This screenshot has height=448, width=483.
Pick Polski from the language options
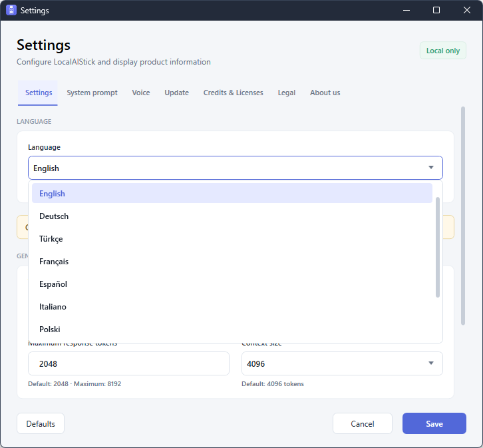click(x=232, y=330)
